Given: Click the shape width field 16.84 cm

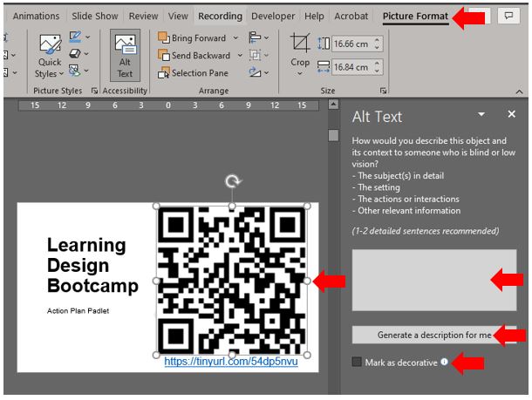Looking at the screenshot, I should click(x=352, y=67).
